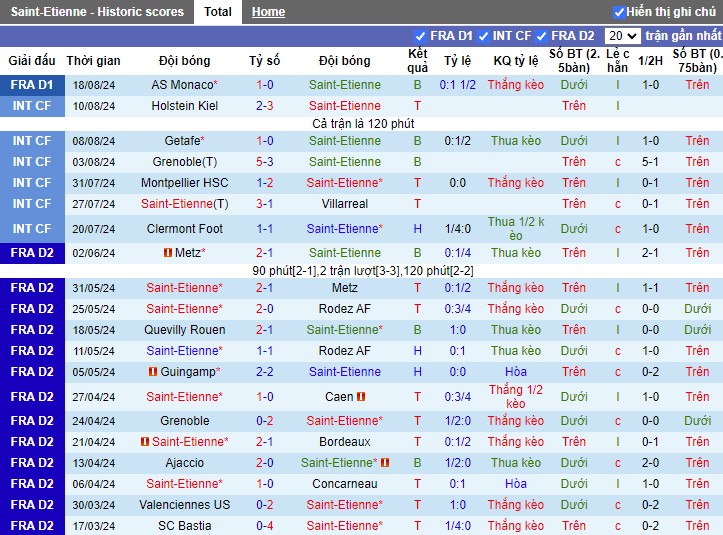Viewport: 723px width, 535px height.
Task: Open Grenoble(T) team link on 03/08/24
Action: [x=184, y=162]
